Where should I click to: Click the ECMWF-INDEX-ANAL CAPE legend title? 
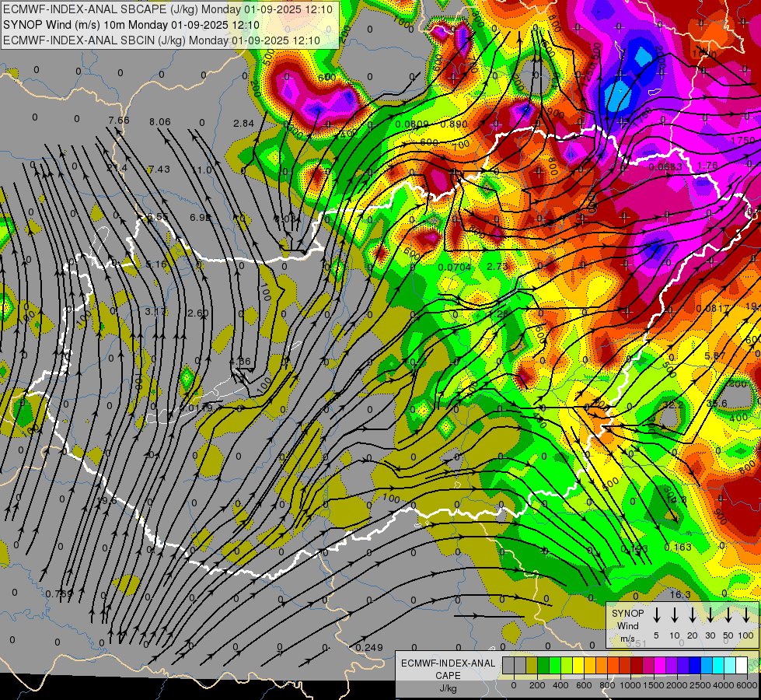pyautogui.click(x=448, y=669)
